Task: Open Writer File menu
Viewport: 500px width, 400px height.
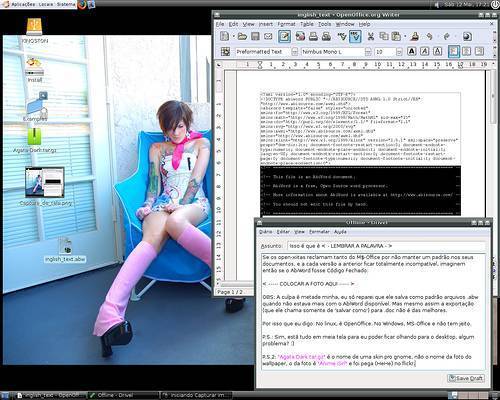Action: [220, 24]
